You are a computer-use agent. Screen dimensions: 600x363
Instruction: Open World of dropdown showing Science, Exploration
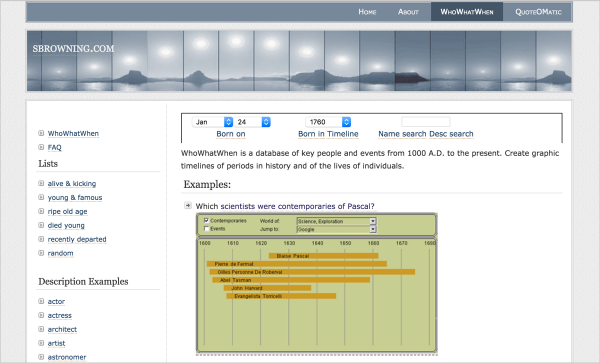[x=336, y=221]
